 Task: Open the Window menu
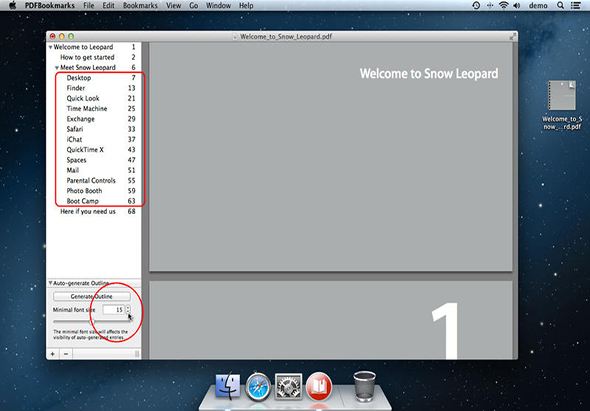218,5
